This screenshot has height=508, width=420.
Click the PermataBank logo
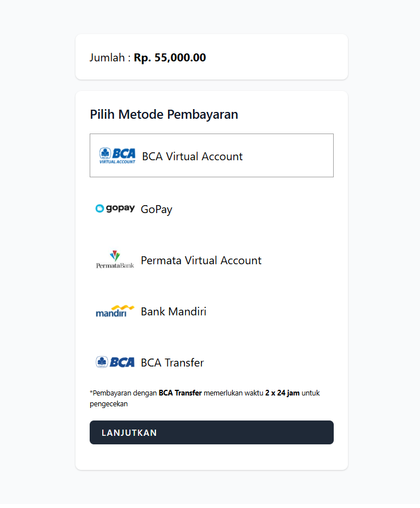tap(115, 260)
